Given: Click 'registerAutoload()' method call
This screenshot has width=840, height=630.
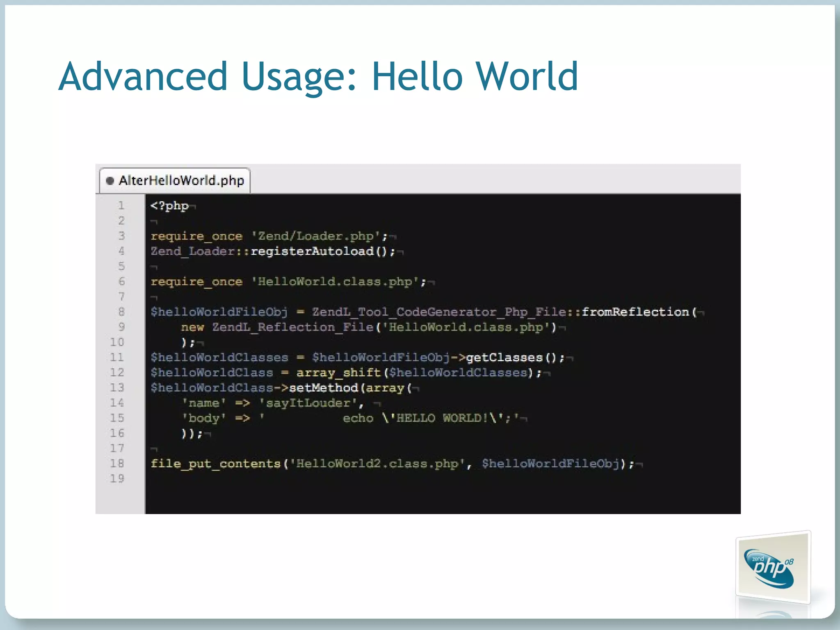Looking at the screenshot, I should pos(320,251).
